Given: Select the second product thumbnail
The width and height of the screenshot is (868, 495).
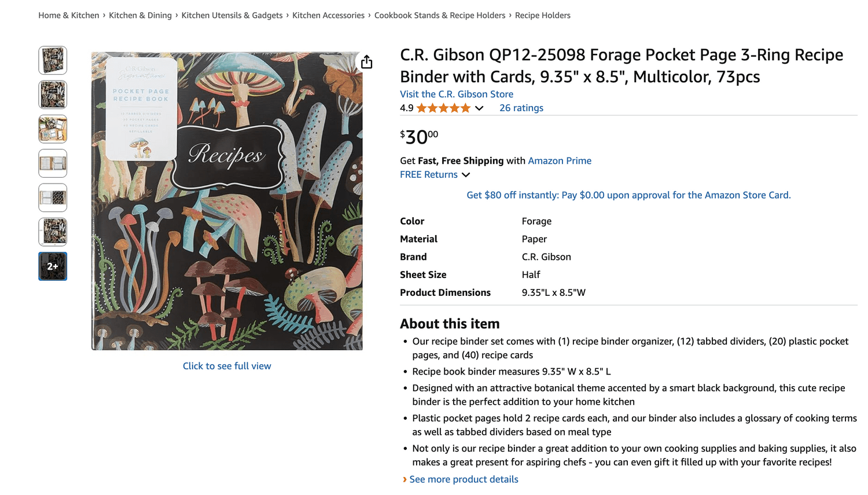Looking at the screenshot, I should (x=53, y=95).
